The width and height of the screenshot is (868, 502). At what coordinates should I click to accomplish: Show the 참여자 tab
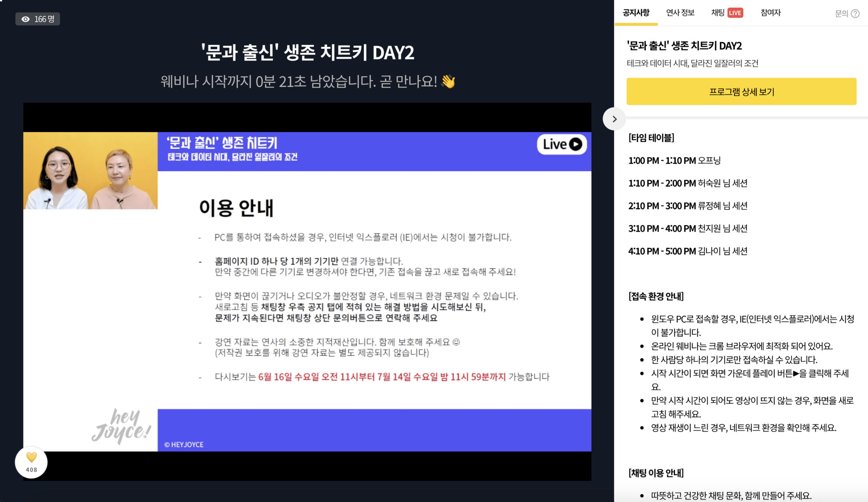tap(770, 13)
